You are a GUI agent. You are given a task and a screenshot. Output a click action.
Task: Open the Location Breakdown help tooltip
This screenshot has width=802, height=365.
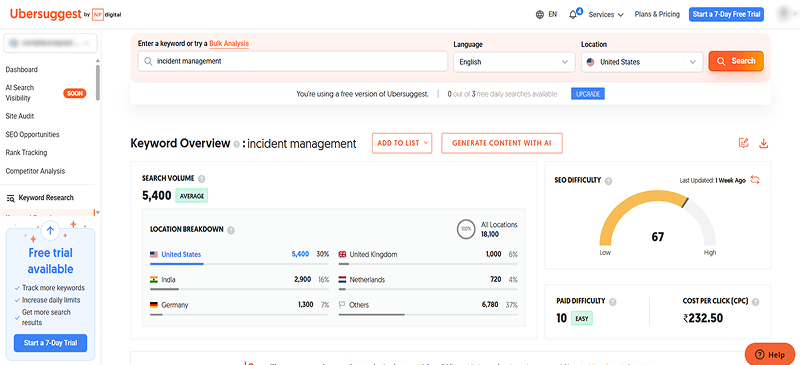231,230
